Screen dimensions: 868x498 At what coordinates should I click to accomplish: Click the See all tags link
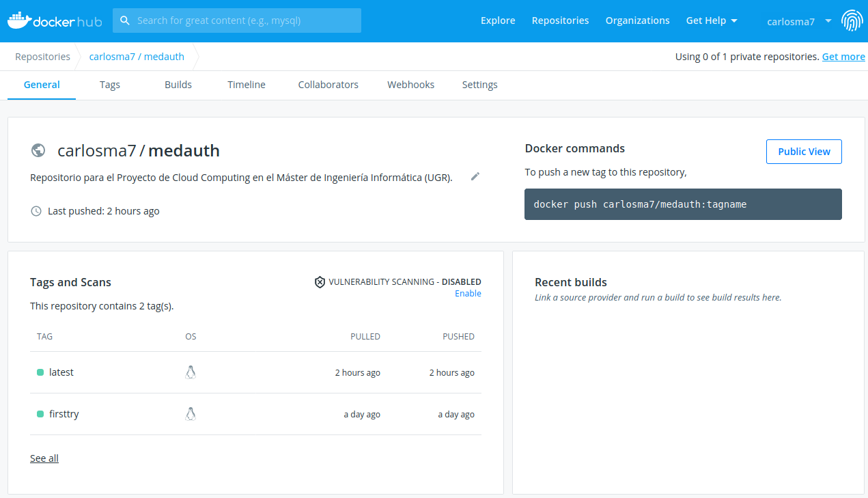pos(44,458)
